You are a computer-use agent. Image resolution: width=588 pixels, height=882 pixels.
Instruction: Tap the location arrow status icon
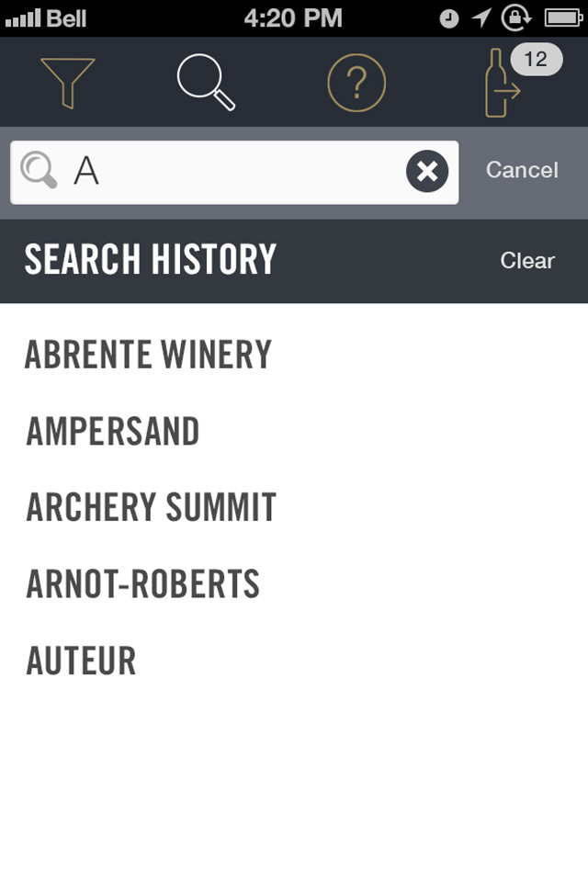point(481,18)
